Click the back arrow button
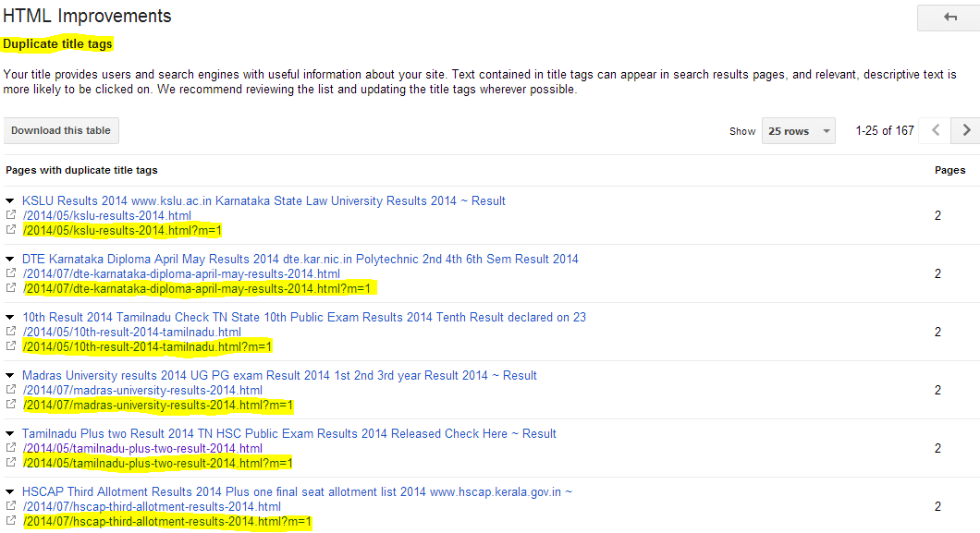This screenshot has width=980, height=533. click(x=949, y=18)
